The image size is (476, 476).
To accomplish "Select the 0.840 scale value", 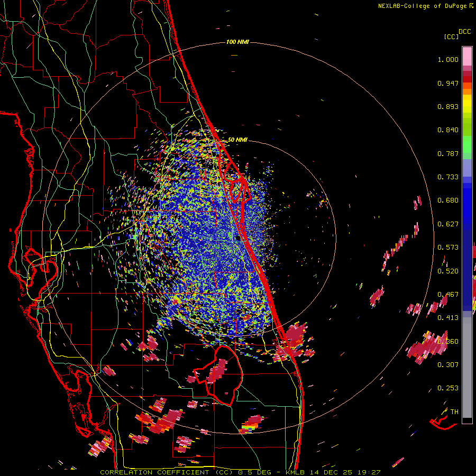I will [448, 130].
